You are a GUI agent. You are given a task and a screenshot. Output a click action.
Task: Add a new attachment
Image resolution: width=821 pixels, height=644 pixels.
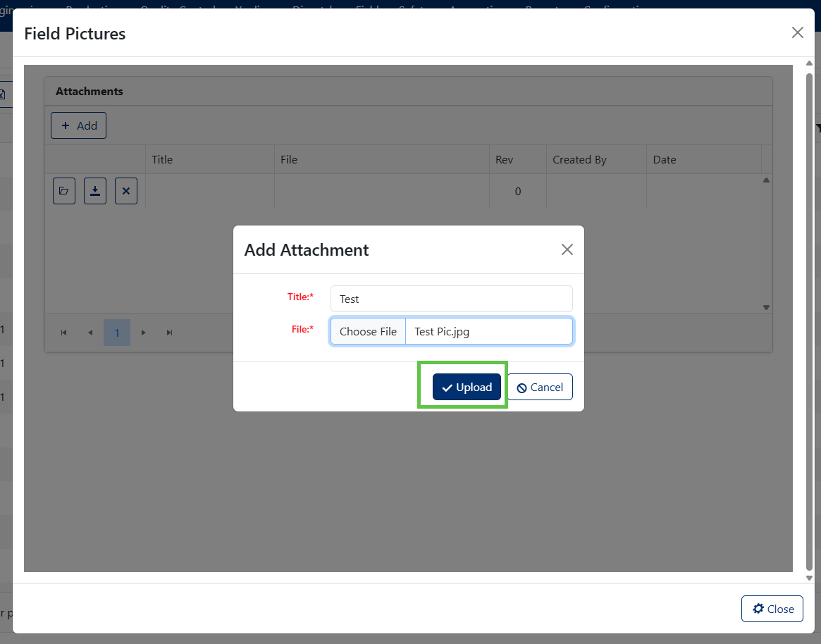click(78, 125)
